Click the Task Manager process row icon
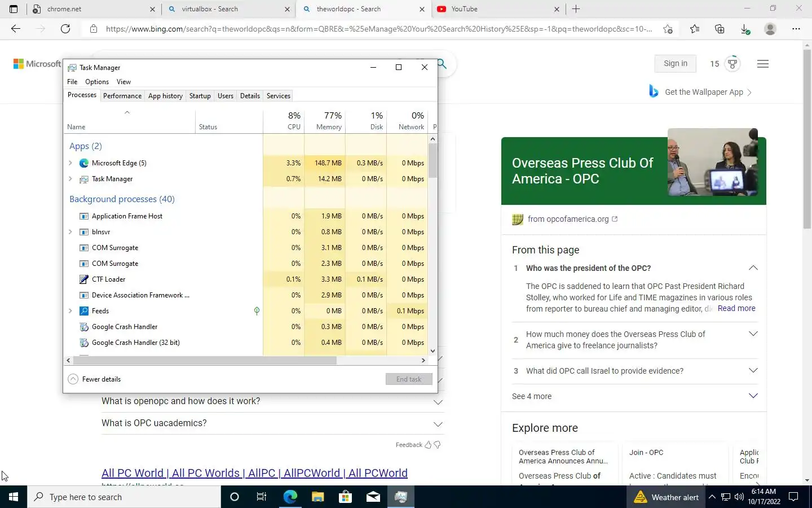812x508 pixels. click(84, 179)
